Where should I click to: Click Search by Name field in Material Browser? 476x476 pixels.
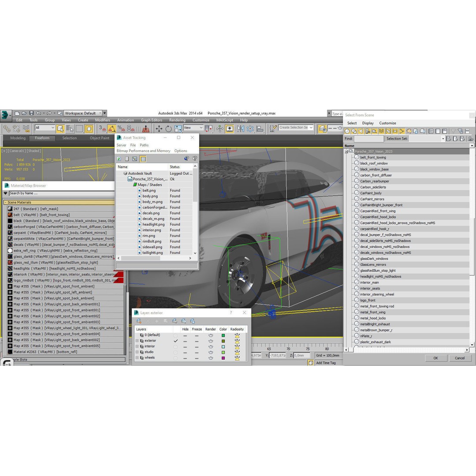click(x=61, y=193)
